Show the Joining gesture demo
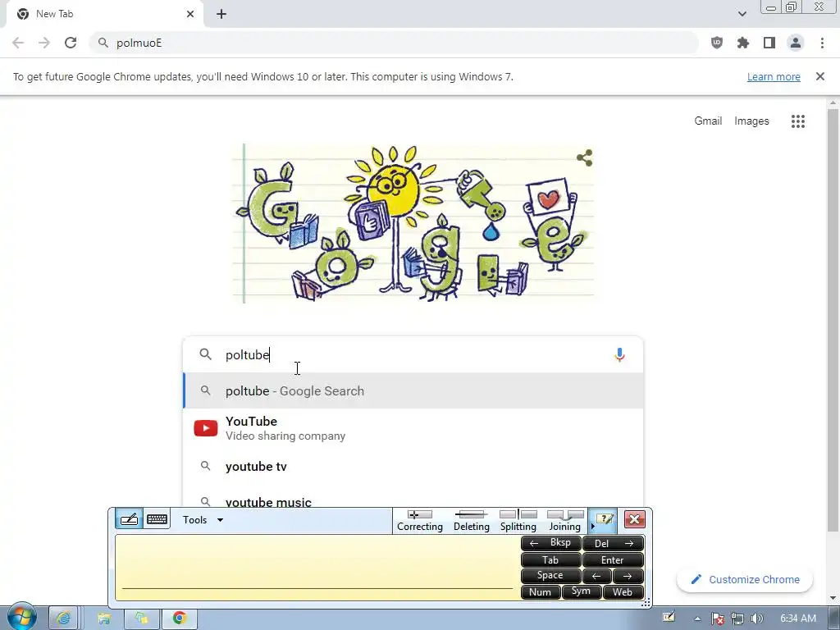The image size is (840, 630). coord(565,521)
